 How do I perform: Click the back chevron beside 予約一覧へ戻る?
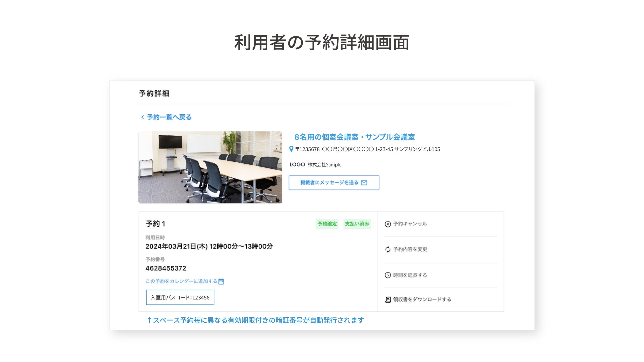tap(142, 117)
